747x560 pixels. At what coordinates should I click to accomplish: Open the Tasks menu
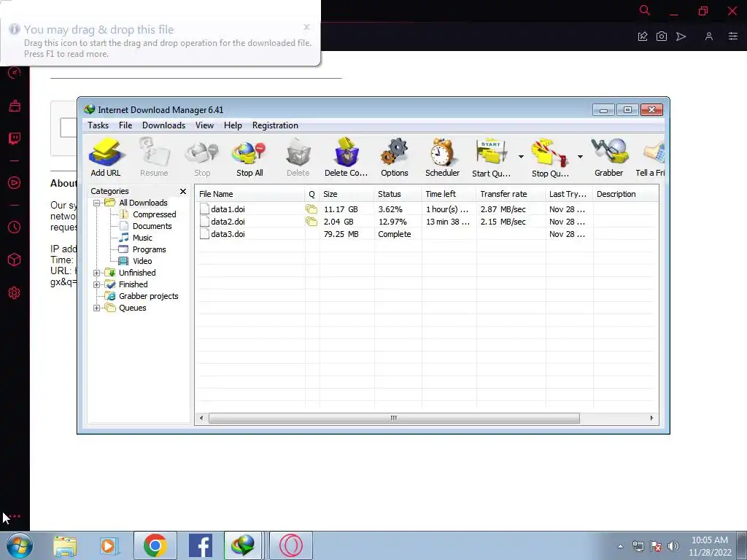[98, 125]
